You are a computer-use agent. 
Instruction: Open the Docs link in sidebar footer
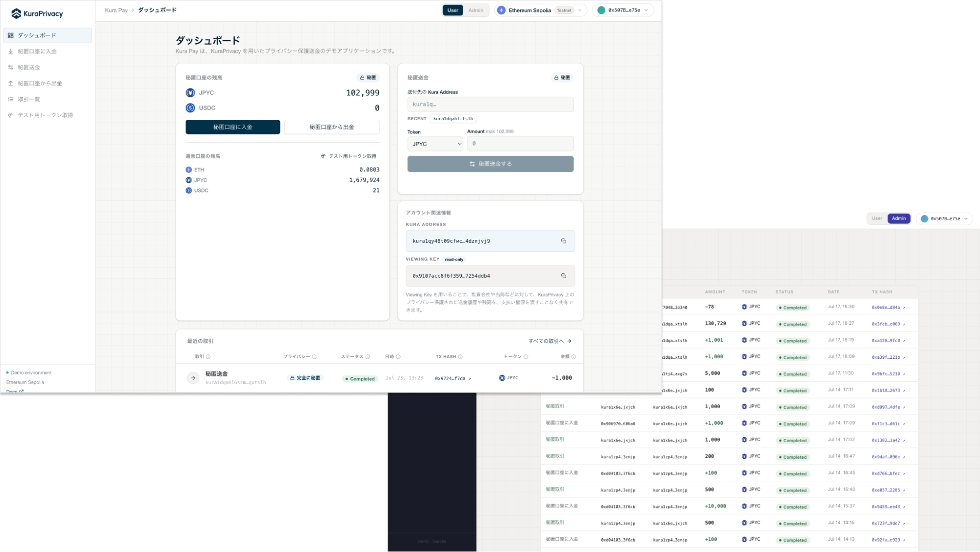15,391
